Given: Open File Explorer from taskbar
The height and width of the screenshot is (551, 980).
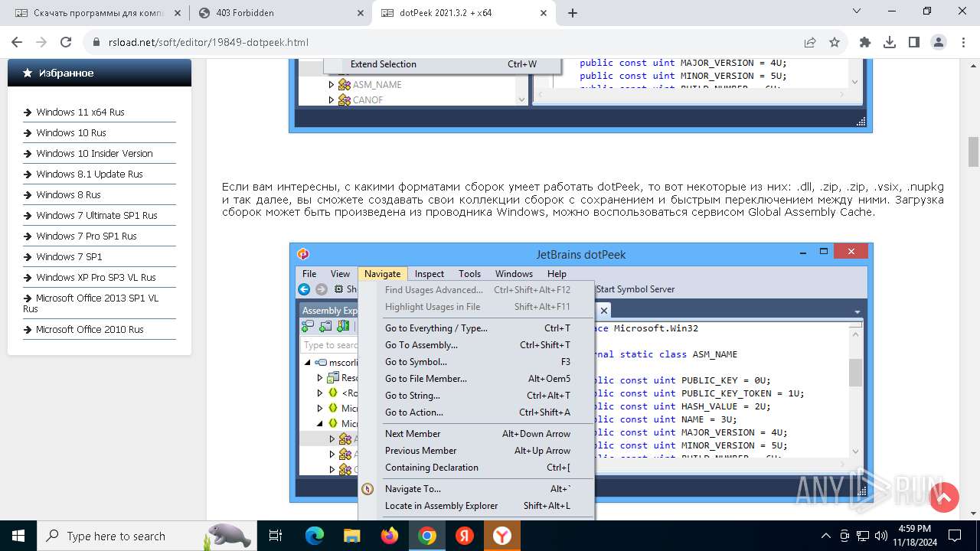Looking at the screenshot, I should (x=351, y=536).
